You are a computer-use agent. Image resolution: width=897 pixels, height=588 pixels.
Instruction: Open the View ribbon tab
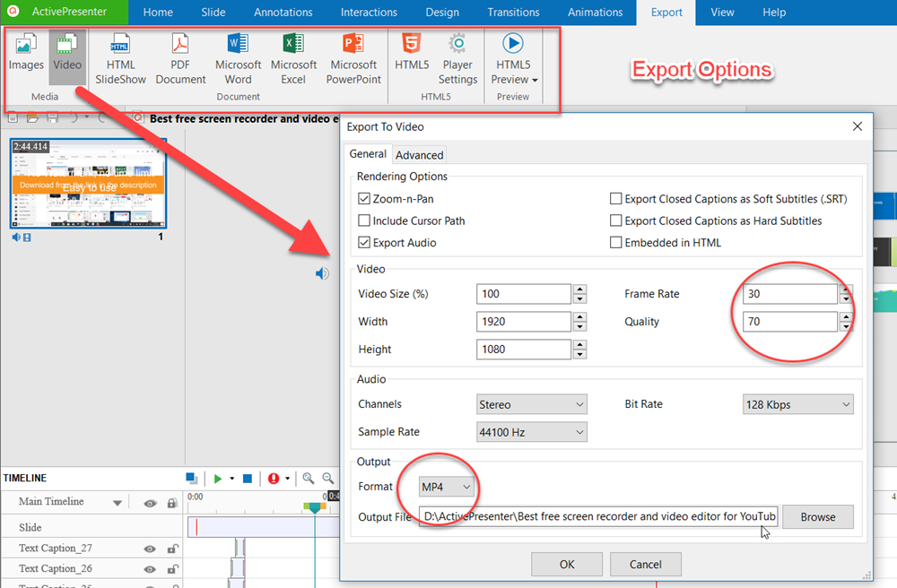tap(722, 12)
